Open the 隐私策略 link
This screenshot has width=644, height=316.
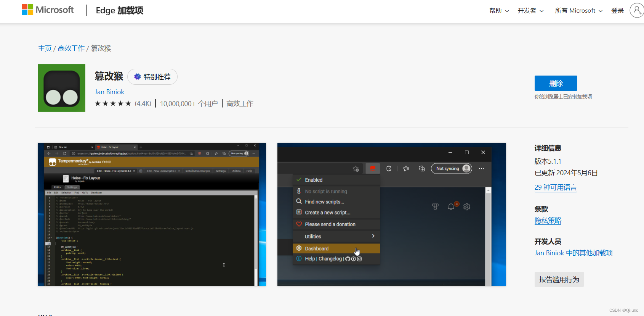pyautogui.click(x=548, y=221)
